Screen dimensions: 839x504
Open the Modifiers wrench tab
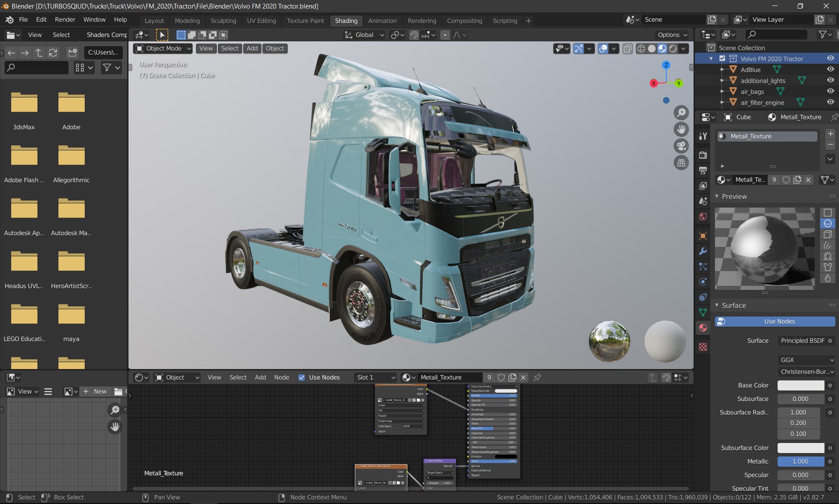click(x=703, y=251)
